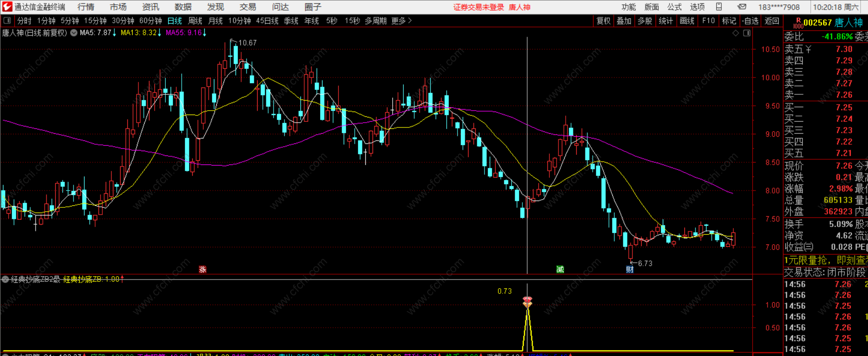Screen dimensions: 868x356
Task: Open the 市场 menu
Action: point(118,7)
